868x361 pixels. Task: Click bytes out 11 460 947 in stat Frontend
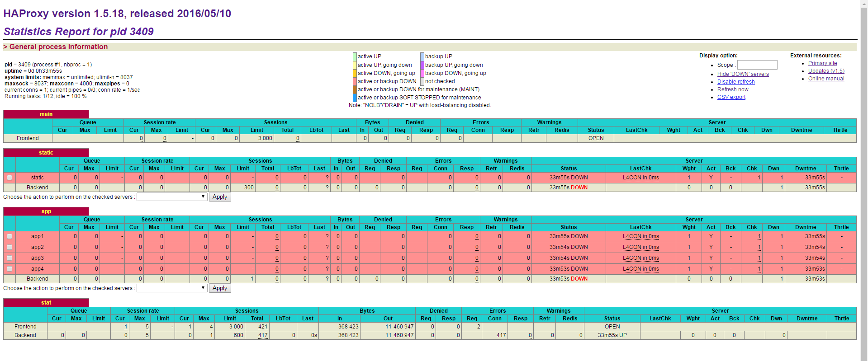[x=399, y=327]
